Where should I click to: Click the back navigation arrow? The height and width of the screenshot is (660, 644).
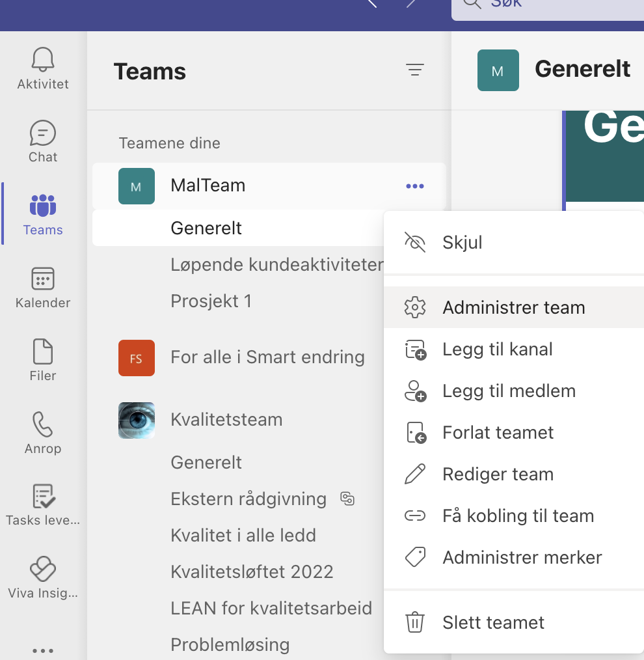pos(372,3)
